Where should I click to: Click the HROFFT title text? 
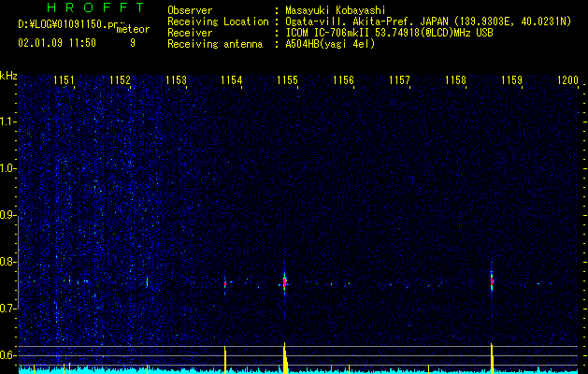point(95,7)
